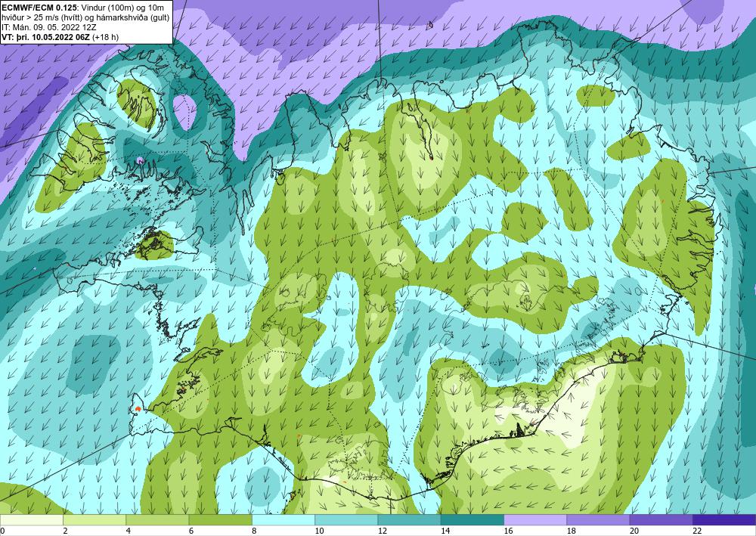
Task: Click the legend scale label '8'
Action: click(254, 531)
